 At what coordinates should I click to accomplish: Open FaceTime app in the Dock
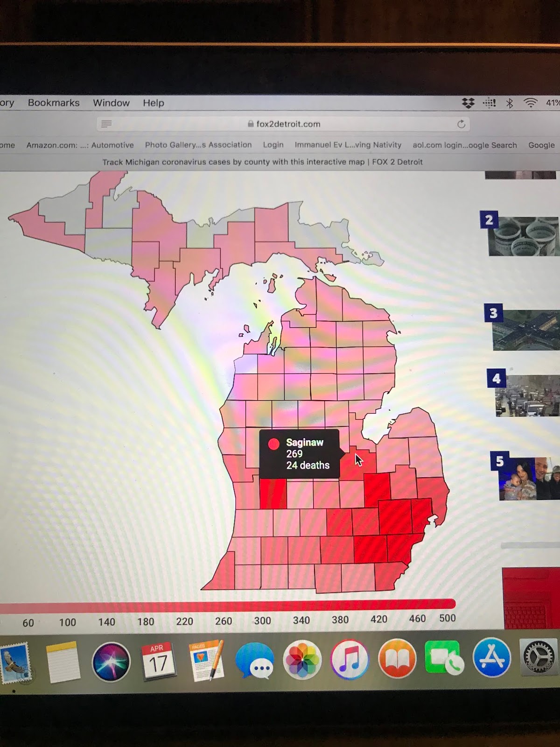(444, 658)
